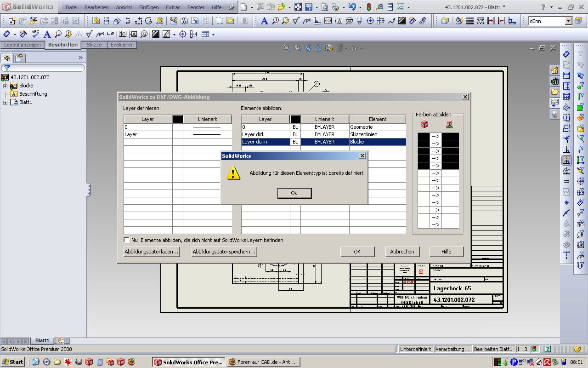Click OK in the DXF/DWG mapping dialog

click(x=357, y=252)
